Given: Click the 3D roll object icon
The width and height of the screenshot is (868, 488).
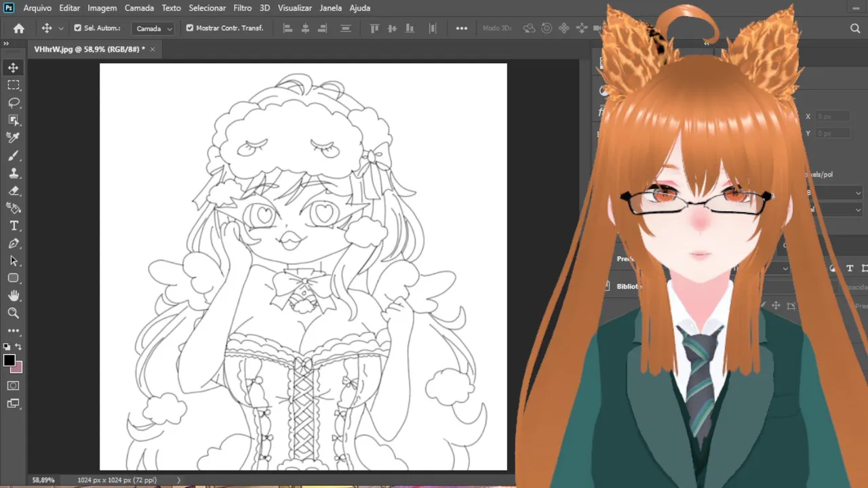Looking at the screenshot, I should [x=546, y=28].
